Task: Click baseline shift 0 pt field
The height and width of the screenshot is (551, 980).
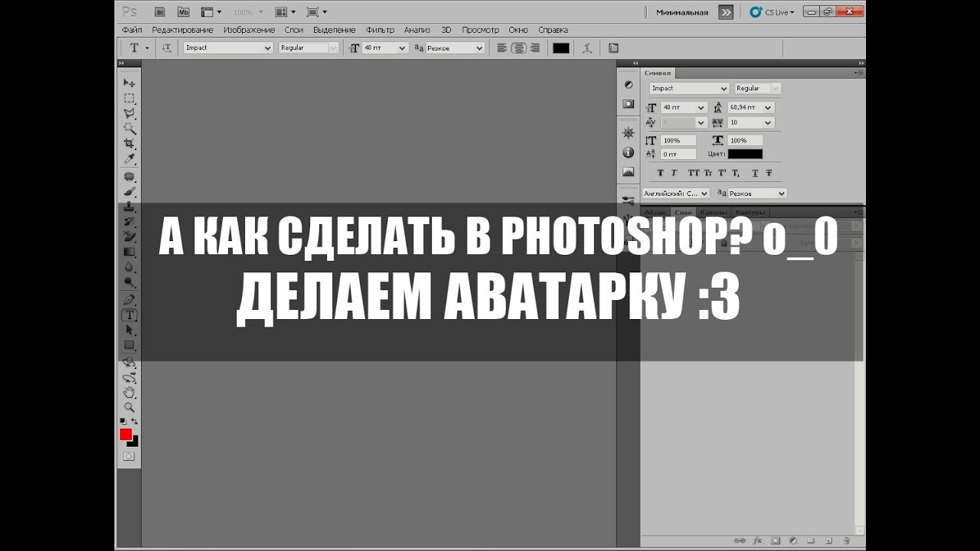Action: pyautogui.click(x=678, y=154)
